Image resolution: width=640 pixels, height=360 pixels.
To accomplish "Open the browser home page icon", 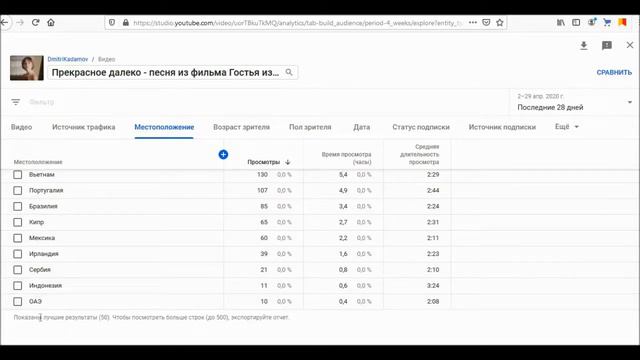I will click(51, 22).
